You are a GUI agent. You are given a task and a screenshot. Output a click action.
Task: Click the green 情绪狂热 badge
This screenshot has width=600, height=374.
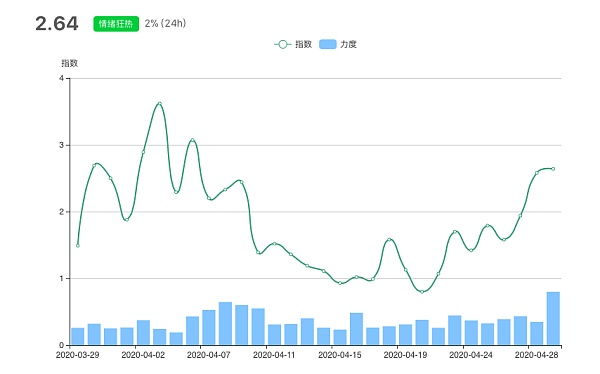pos(116,24)
